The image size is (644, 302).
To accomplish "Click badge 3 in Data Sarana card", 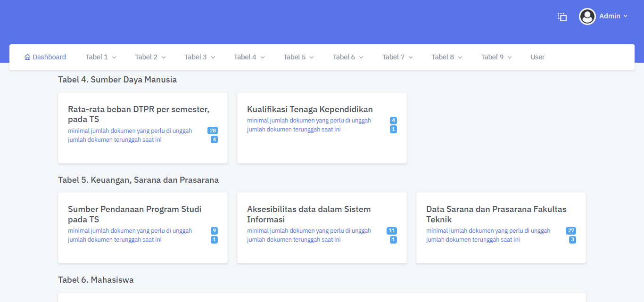I will tap(573, 240).
